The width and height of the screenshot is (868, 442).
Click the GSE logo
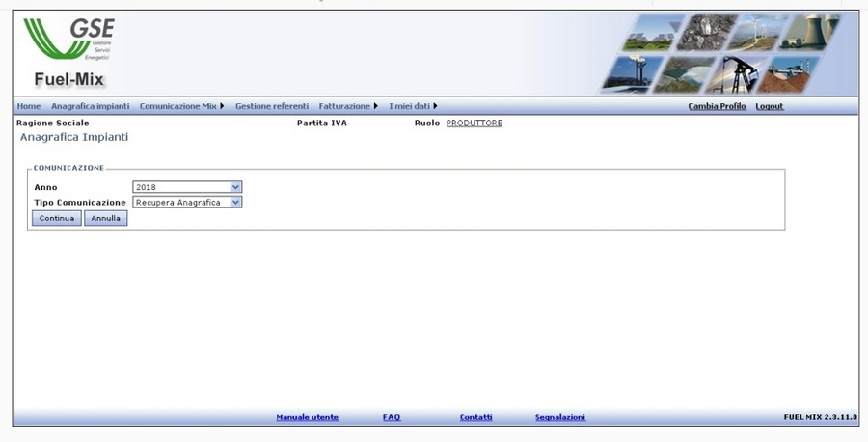pos(69,39)
